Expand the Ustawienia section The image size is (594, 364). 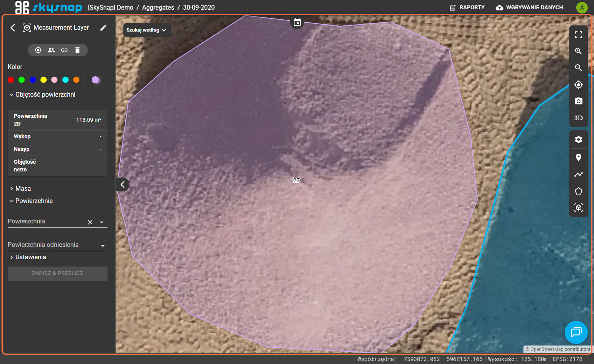(28, 257)
